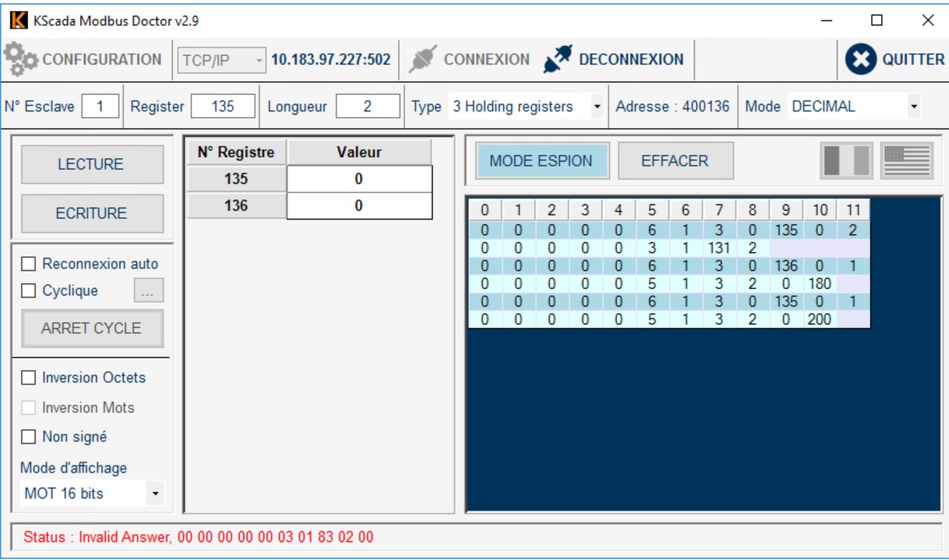Click the KScada app logo icon

coord(19,21)
